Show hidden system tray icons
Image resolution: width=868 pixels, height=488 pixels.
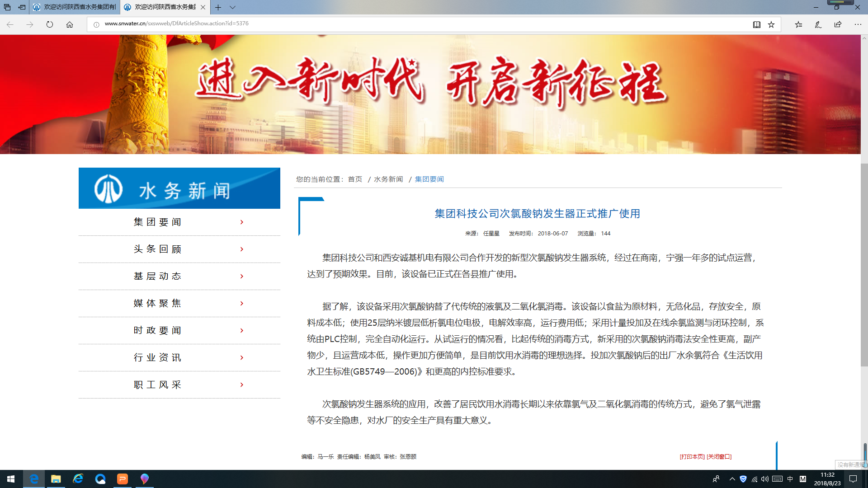click(732, 479)
